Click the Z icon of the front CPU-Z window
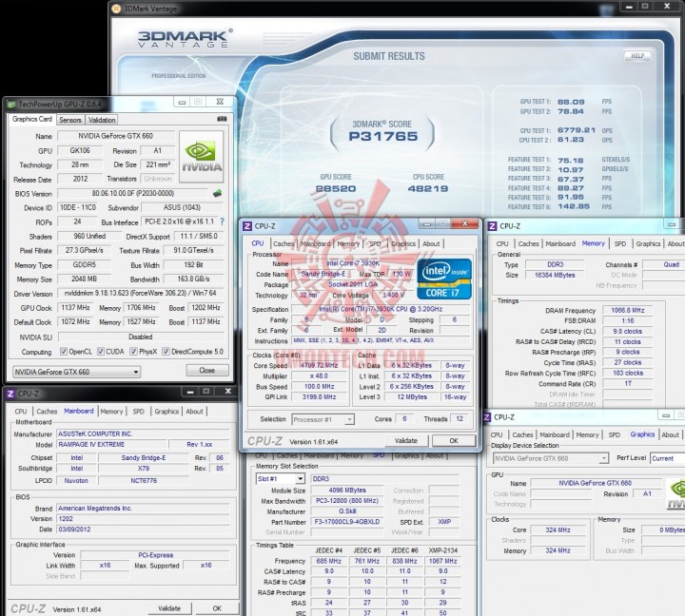Viewport: 685px width, 616px height. [247, 225]
